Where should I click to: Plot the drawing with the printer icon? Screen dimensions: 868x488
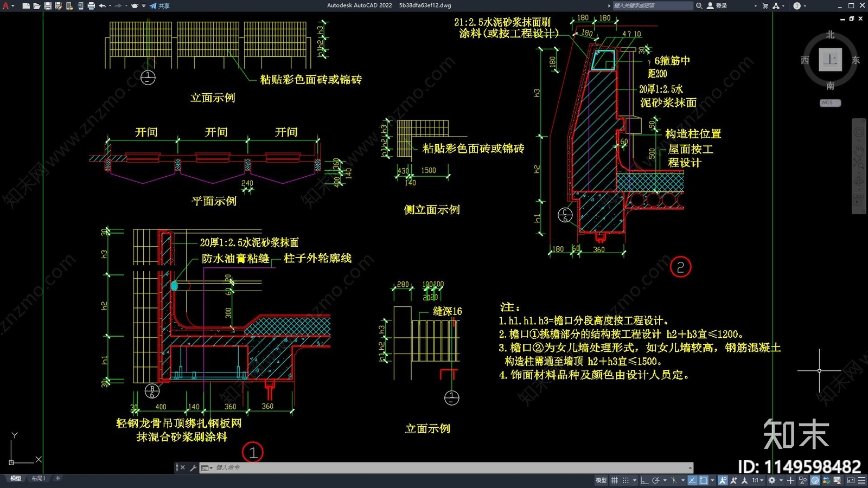click(x=91, y=5)
